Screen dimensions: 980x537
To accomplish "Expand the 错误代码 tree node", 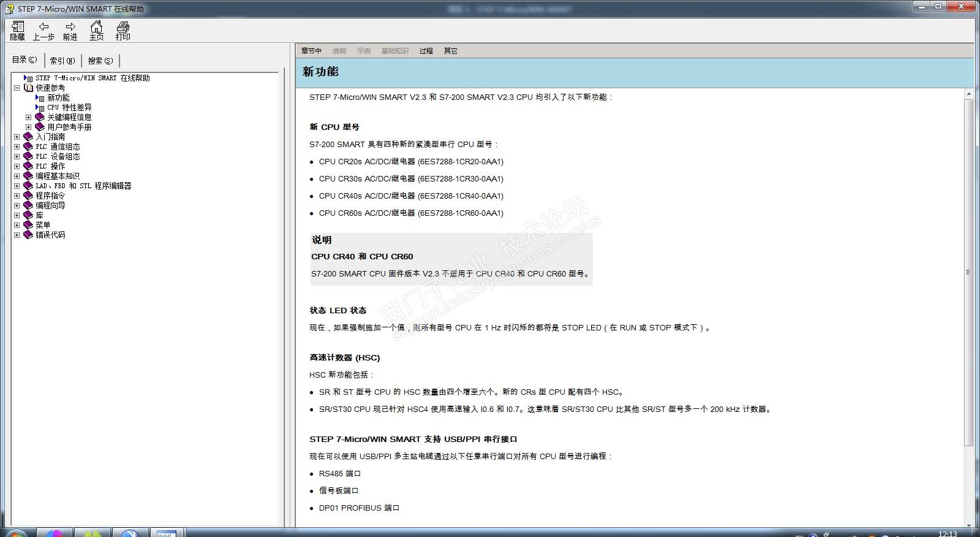I will click(x=17, y=235).
